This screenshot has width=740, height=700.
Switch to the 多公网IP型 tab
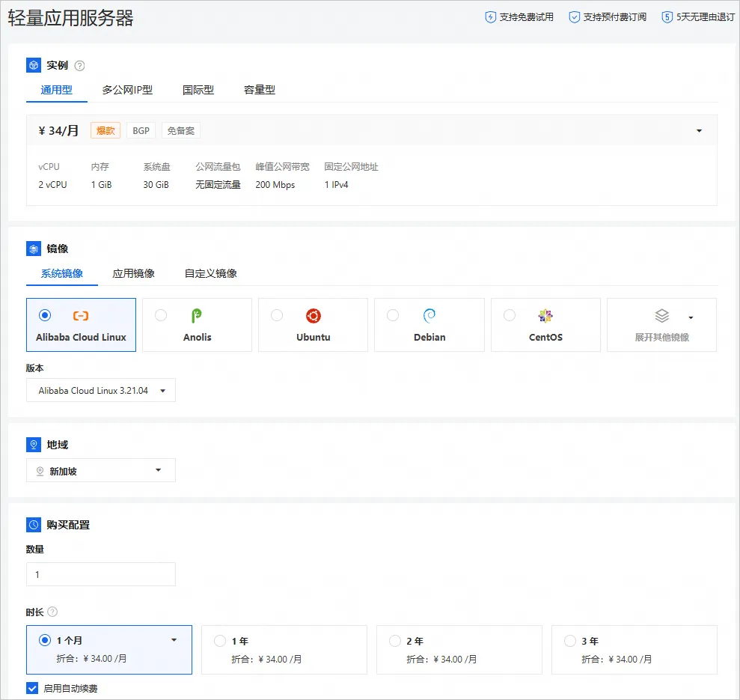(x=127, y=90)
